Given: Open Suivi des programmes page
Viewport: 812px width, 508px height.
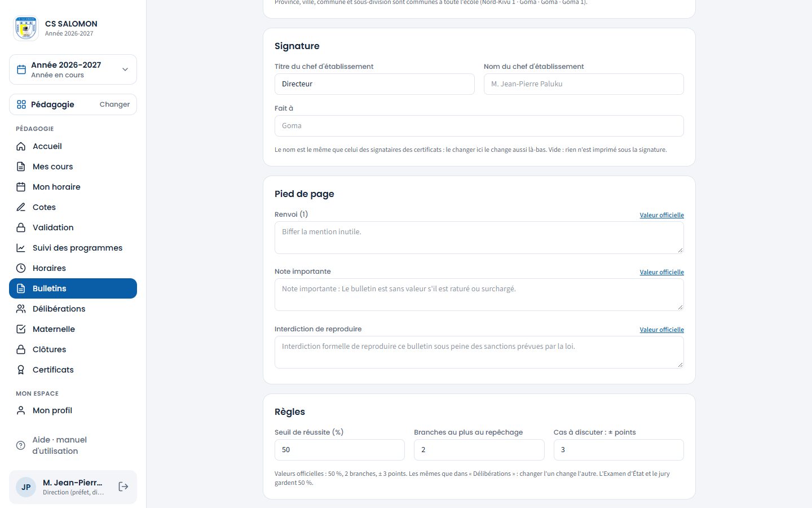Looking at the screenshot, I should point(73,248).
